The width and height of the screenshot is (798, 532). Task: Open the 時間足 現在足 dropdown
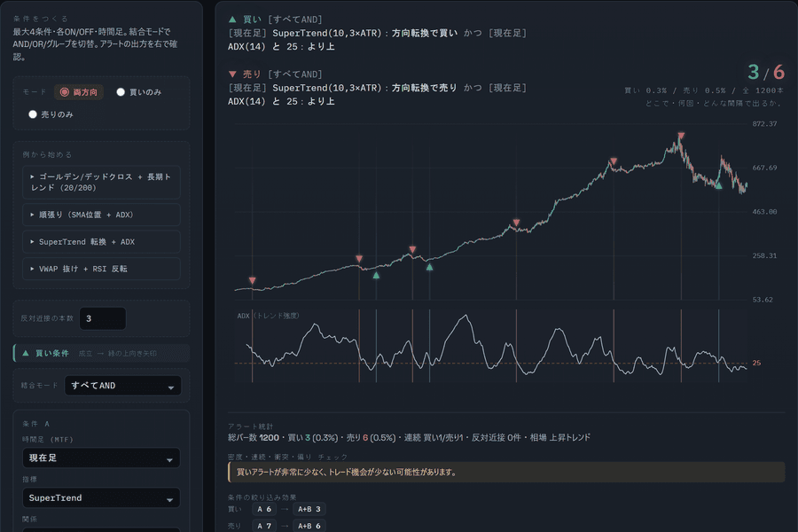point(101,458)
